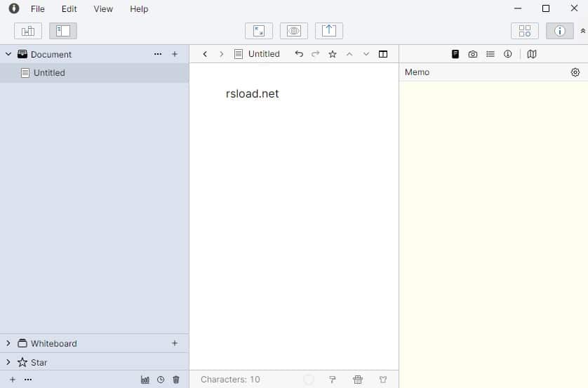Open the statistics bar chart icon

click(x=145, y=380)
